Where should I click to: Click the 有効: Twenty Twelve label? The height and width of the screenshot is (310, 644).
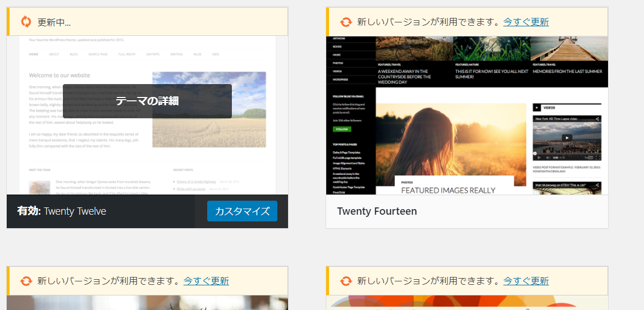point(62,211)
